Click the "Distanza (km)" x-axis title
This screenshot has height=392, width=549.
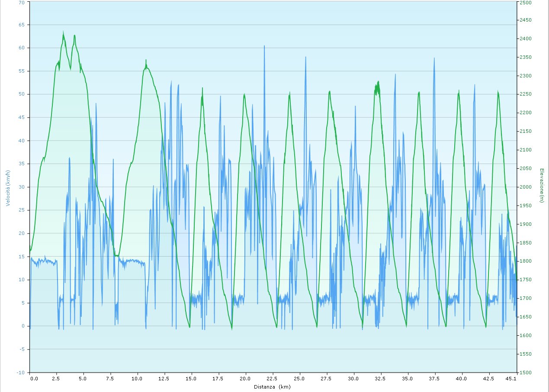point(272,387)
